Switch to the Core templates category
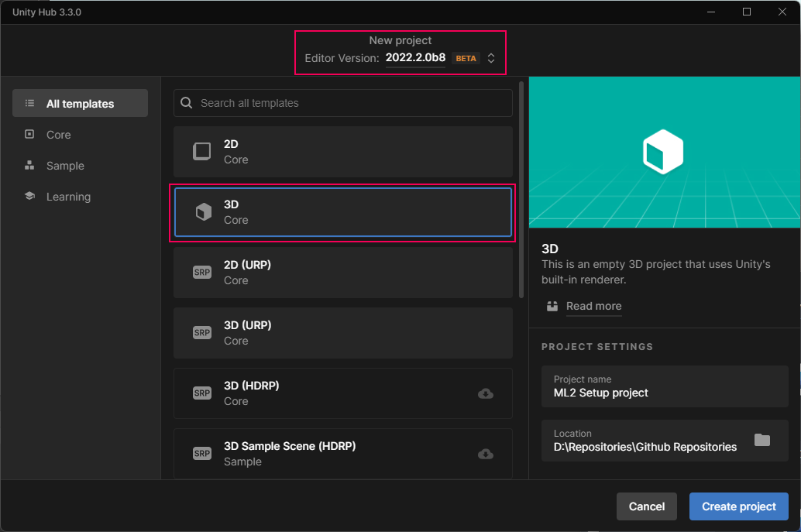The image size is (801, 532). 58,135
